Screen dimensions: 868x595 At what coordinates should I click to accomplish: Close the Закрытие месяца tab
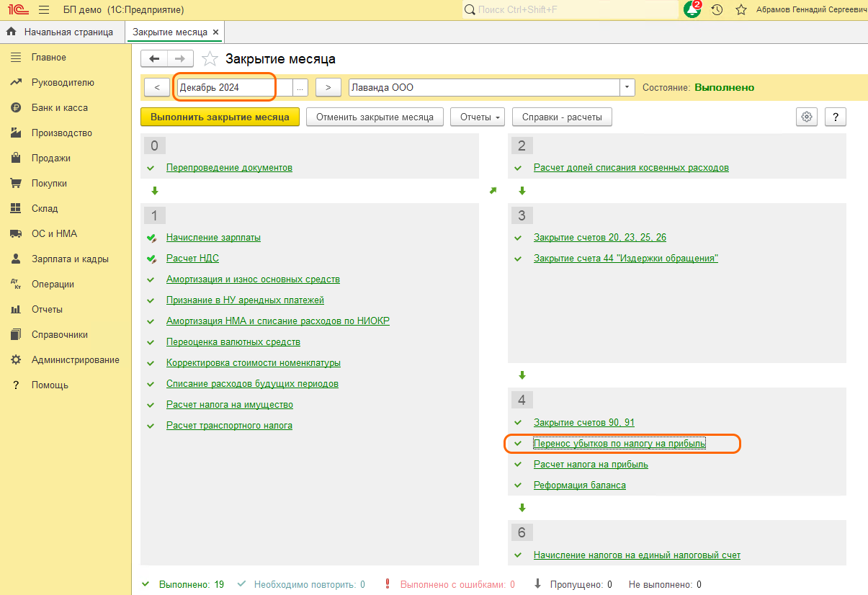pos(216,32)
